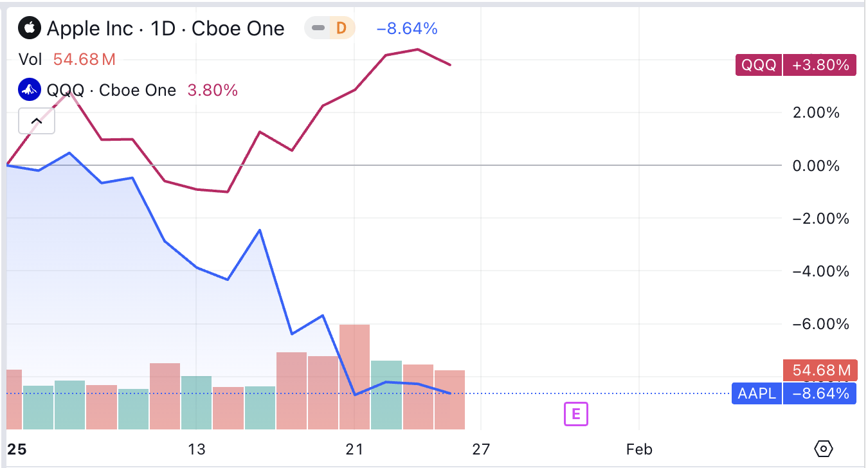Screen dimensions: 868x468
Task: Click the +3.80% crimson axis tag
Action: coord(820,65)
